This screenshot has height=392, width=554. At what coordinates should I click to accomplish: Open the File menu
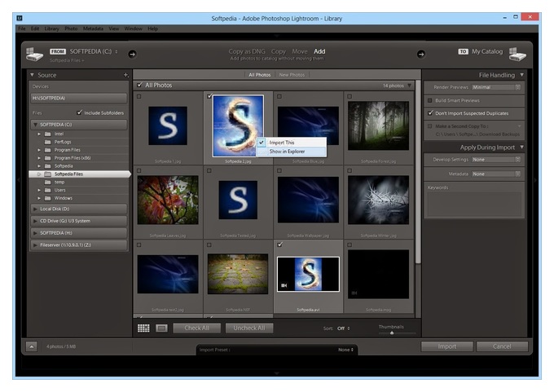(22, 29)
